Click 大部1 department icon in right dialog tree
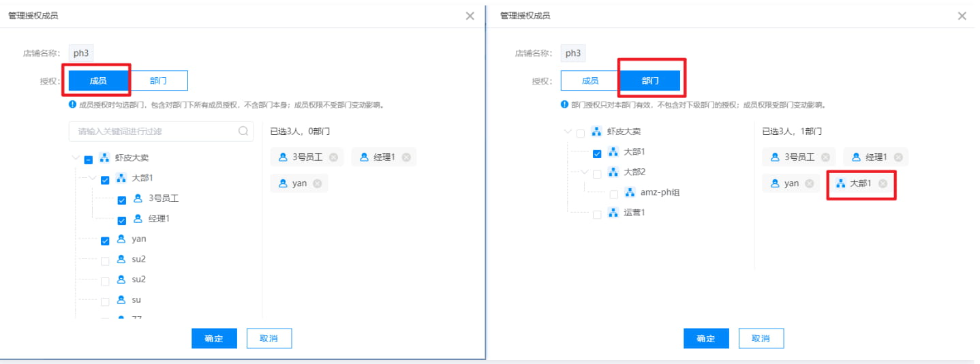980x364 pixels. pos(613,152)
